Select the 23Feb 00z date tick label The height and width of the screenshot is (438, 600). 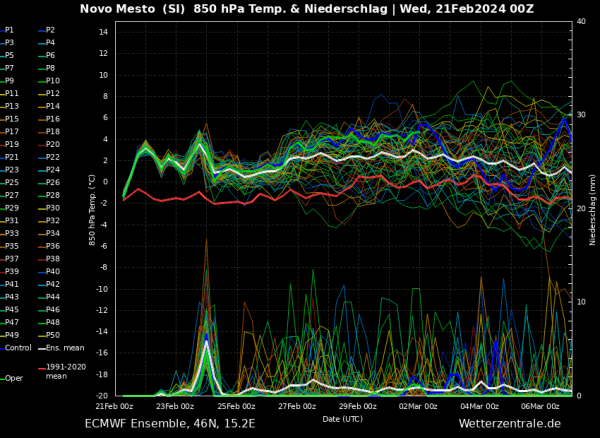coord(175,406)
